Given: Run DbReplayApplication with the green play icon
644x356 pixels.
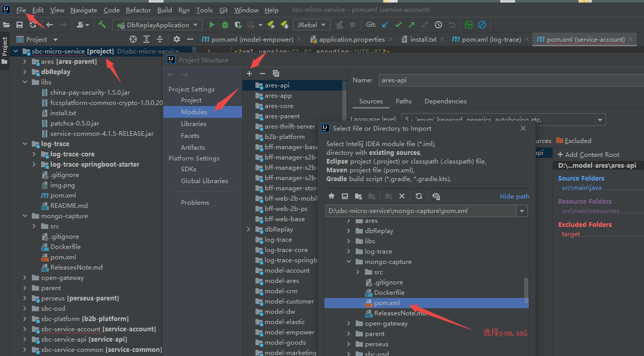Looking at the screenshot, I should tap(212, 25).
